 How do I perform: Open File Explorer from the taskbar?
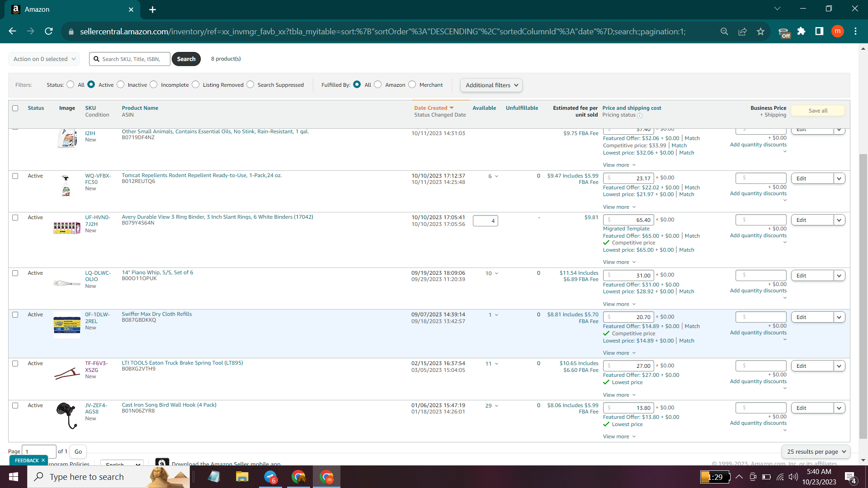pos(242,477)
